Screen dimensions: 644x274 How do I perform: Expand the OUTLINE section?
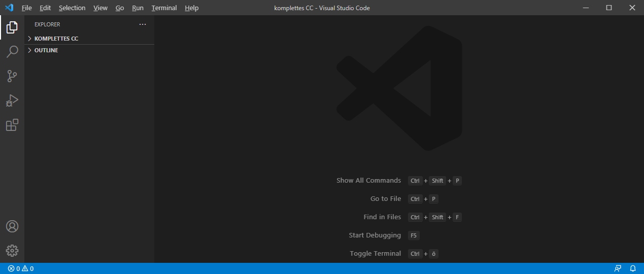[89, 50]
